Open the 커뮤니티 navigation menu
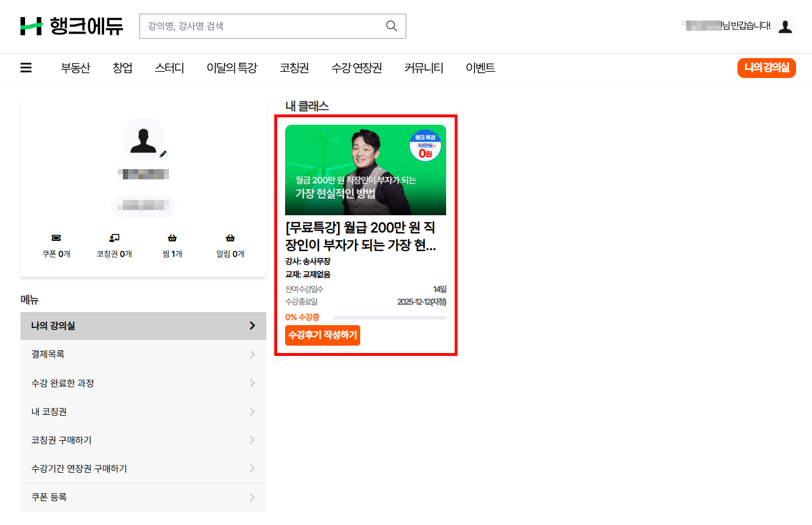Image resolution: width=812 pixels, height=525 pixels. pyautogui.click(x=424, y=68)
